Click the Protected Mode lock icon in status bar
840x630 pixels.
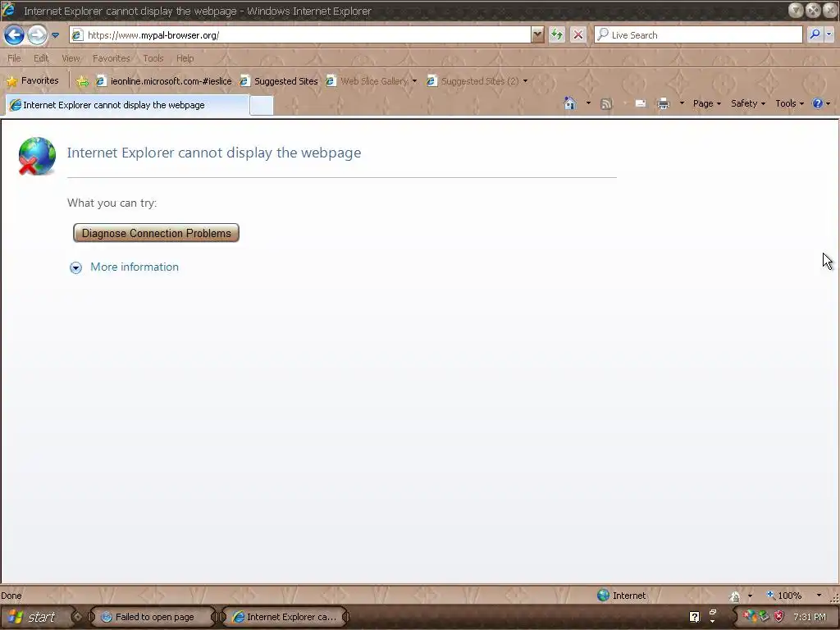pos(735,596)
